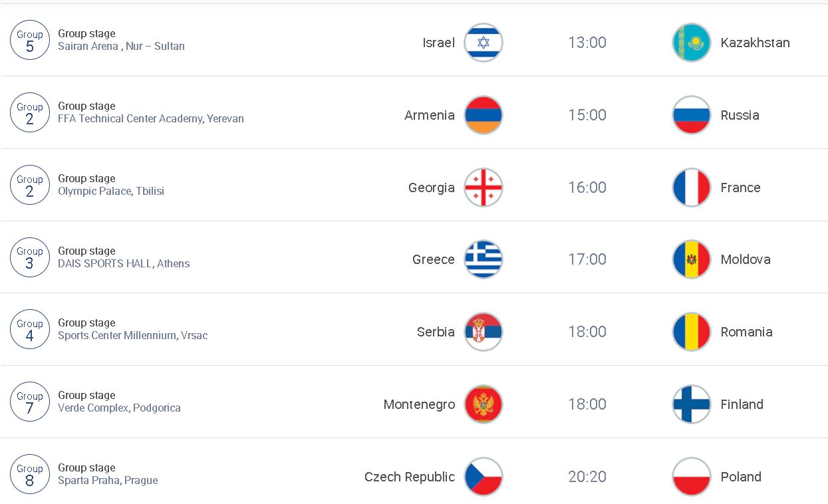Select the Armenia flag icon
The height and width of the screenshot is (504, 828).
tap(483, 115)
